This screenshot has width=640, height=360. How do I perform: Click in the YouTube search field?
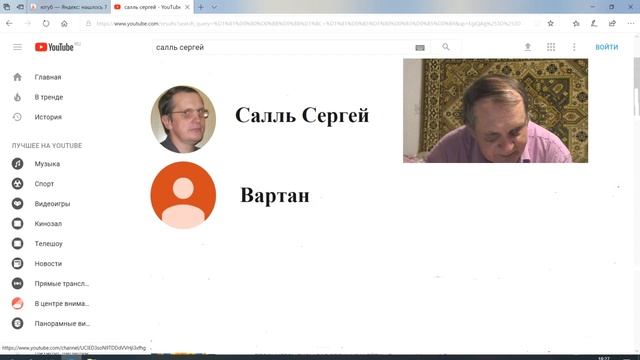pyautogui.click(x=282, y=47)
